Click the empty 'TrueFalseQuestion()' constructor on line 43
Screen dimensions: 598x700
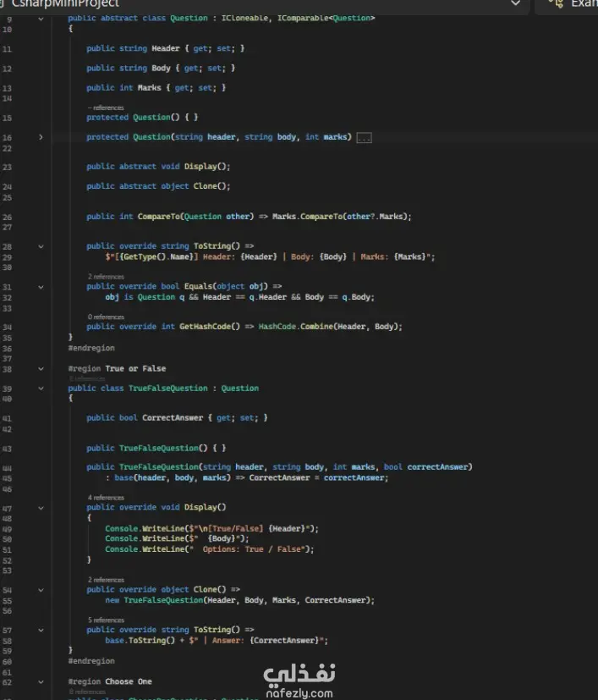coord(163,449)
